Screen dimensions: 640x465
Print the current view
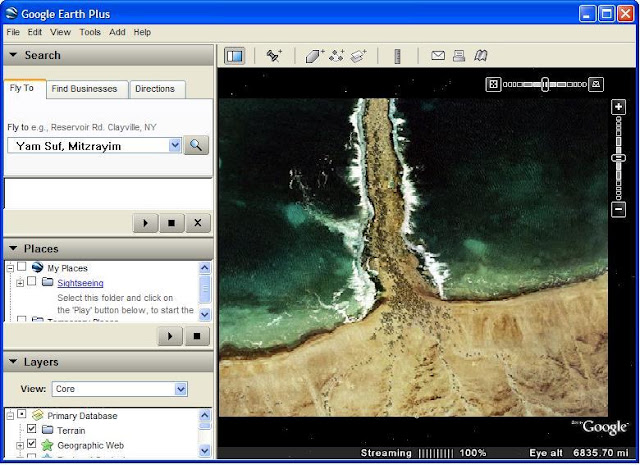[x=459, y=56]
